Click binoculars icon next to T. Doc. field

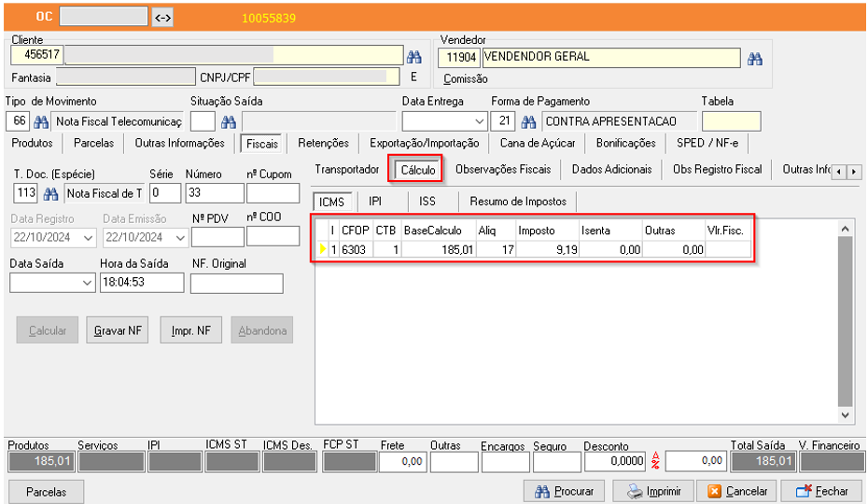pyautogui.click(x=50, y=194)
